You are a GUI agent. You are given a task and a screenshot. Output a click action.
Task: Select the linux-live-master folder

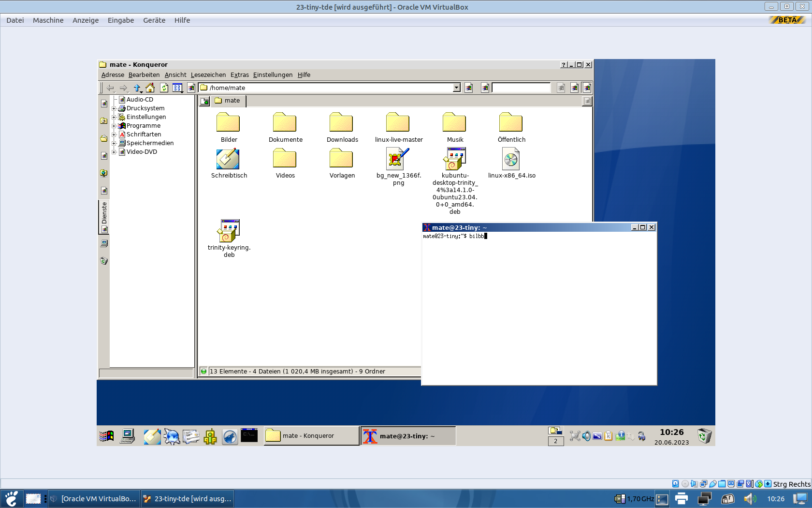(399, 128)
